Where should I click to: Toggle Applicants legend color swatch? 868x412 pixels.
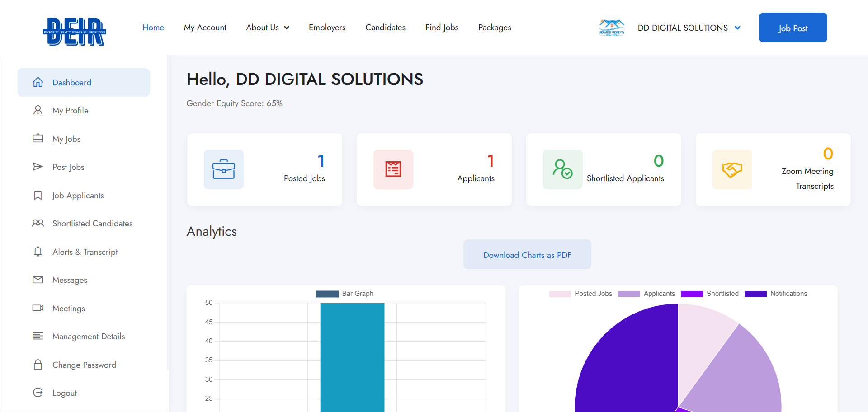pos(629,294)
